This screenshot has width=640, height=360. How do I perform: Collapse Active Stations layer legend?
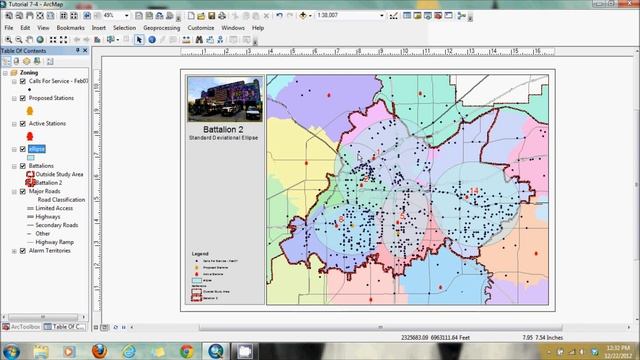click(x=14, y=124)
